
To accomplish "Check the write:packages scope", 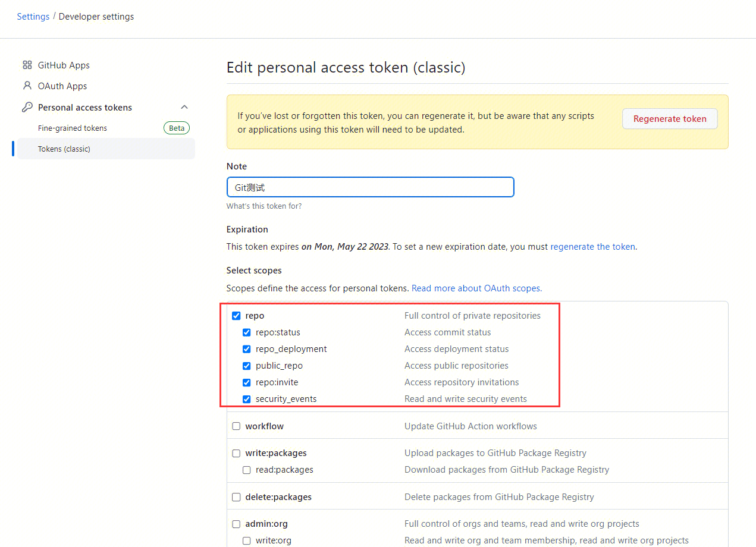I will 236,453.
